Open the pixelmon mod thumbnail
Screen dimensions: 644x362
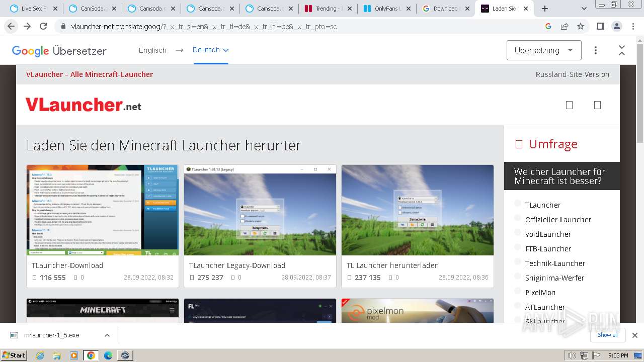click(418, 311)
